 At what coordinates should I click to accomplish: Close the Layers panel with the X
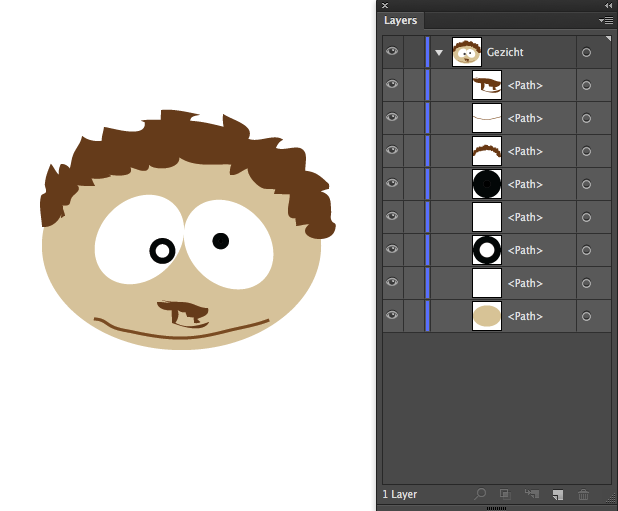pyautogui.click(x=385, y=6)
